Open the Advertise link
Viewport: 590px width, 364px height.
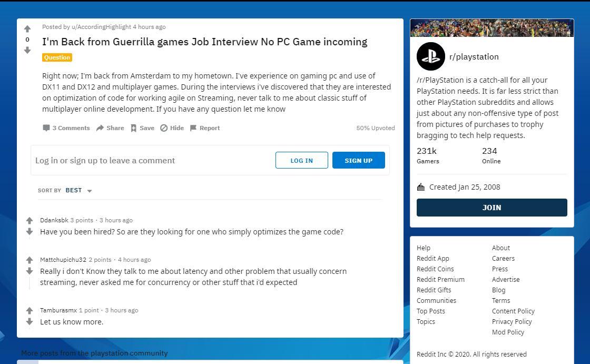tap(506, 280)
